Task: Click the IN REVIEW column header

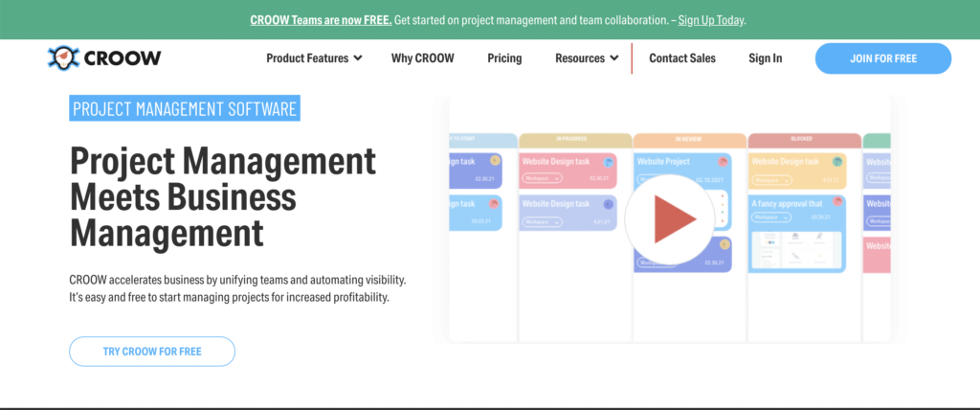Action: [689, 140]
